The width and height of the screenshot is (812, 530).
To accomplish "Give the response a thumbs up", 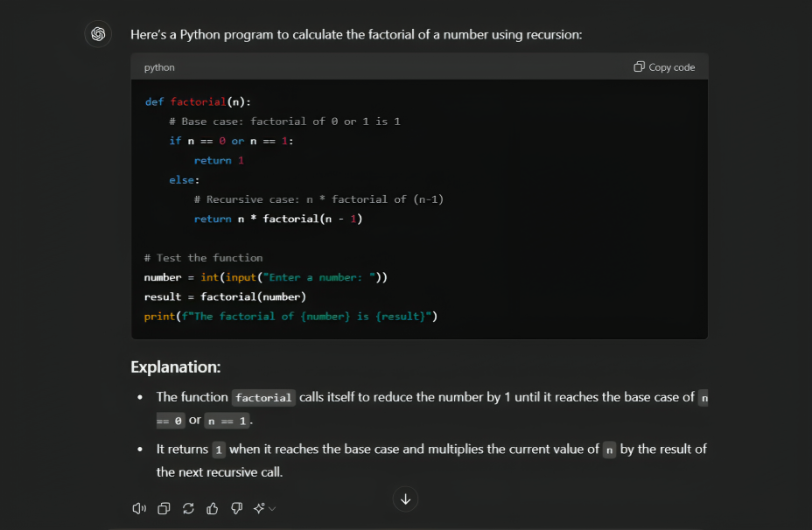I will point(212,508).
